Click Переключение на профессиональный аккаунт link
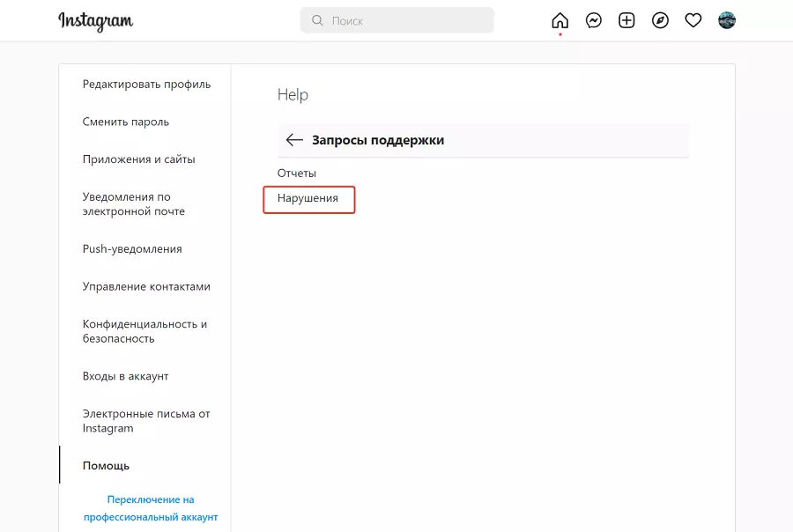 (x=151, y=508)
